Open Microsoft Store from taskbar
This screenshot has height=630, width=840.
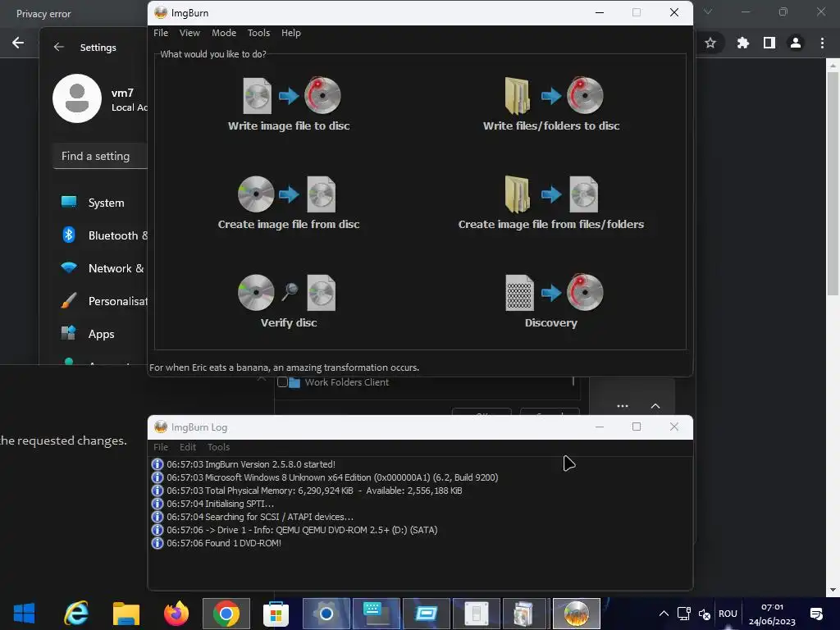coord(276,614)
